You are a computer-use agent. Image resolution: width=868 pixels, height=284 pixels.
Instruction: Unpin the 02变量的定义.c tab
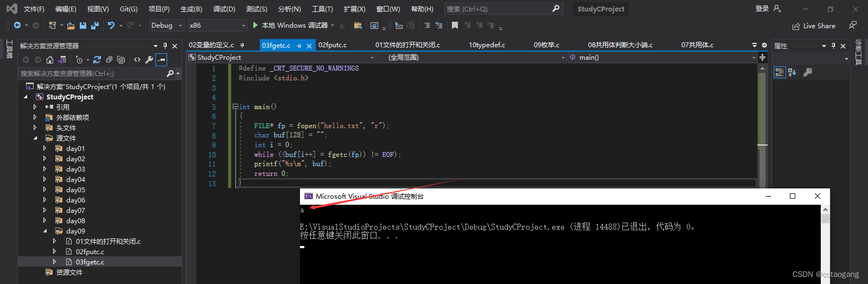tap(242, 45)
